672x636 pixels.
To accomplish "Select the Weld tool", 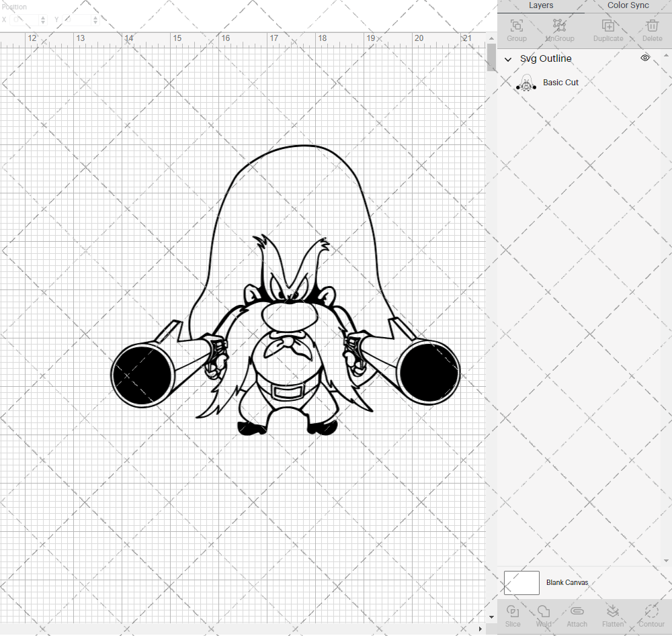I will tap(544, 615).
